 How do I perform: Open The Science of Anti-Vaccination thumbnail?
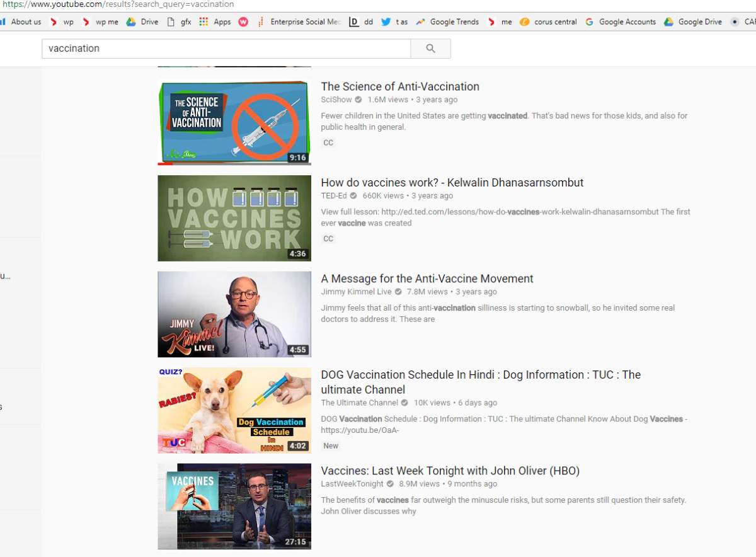[x=234, y=122]
